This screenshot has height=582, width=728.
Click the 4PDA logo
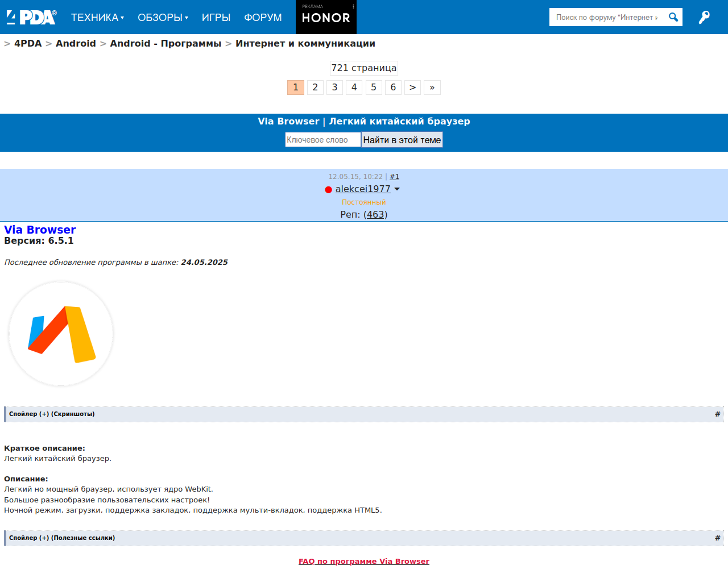pos(31,17)
